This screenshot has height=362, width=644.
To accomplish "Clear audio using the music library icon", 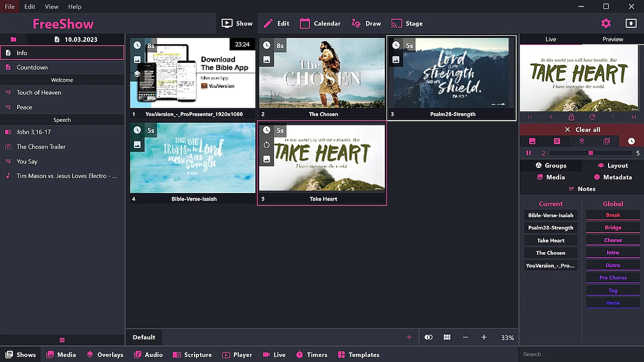I will tap(606, 141).
